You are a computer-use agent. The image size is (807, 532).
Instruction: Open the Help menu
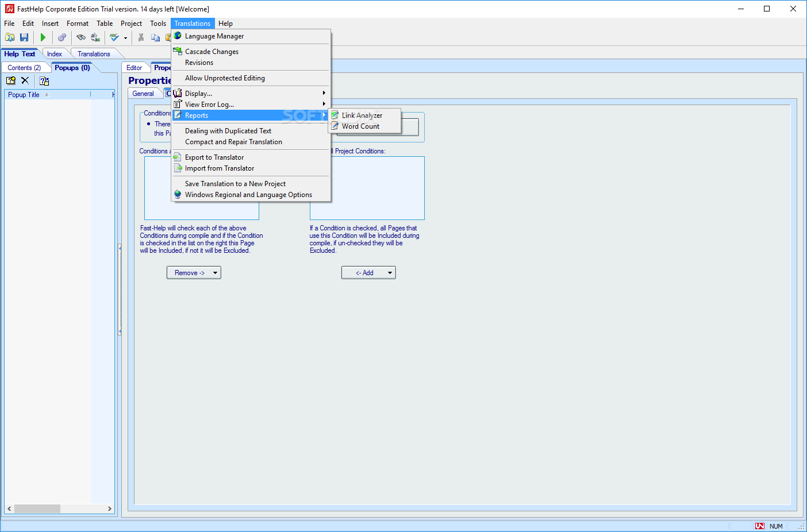225,24
